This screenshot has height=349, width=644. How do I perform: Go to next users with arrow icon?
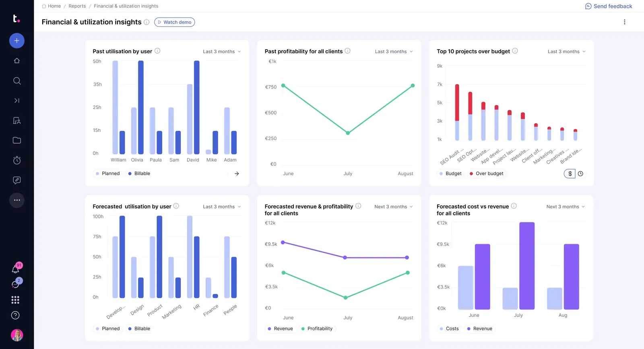point(237,174)
